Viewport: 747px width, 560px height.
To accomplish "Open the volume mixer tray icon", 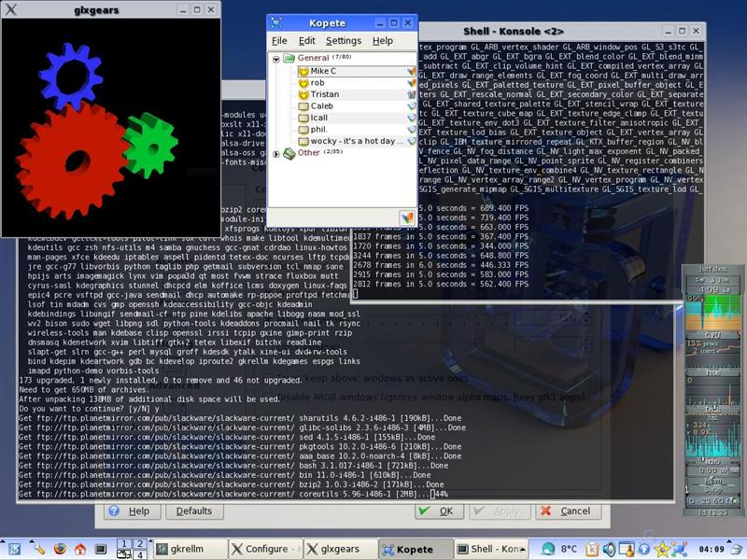I will (x=610, y=549).
